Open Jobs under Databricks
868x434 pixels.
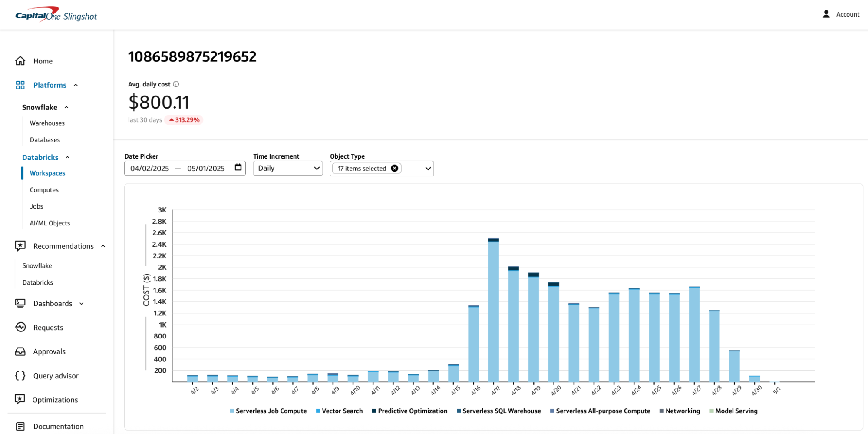36,206
